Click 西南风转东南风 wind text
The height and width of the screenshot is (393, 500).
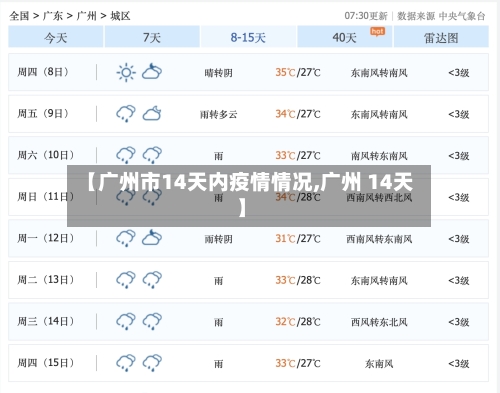(x=379, y=239)
